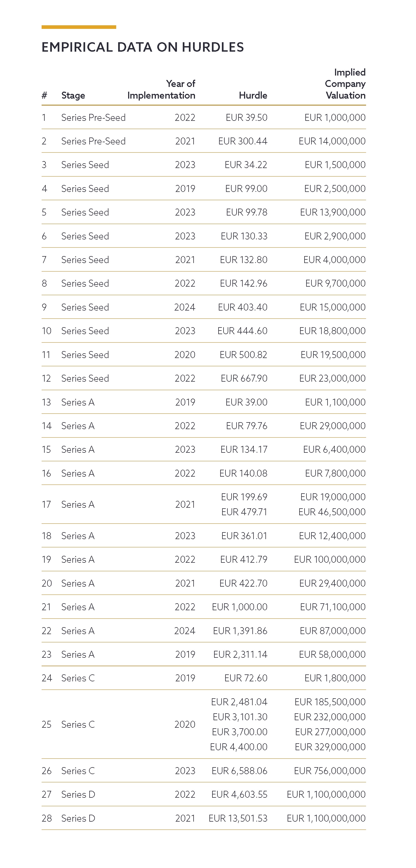The height and width of the screenshot is (868, 416).
Task: Click 'Series Seed' stage in row 9
Action: click(85, 307)
